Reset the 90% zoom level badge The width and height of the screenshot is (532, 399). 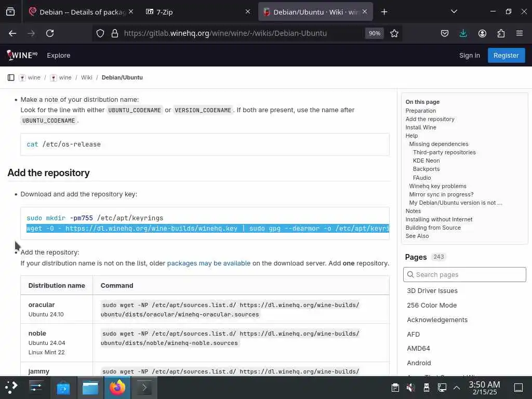(375, 33)
